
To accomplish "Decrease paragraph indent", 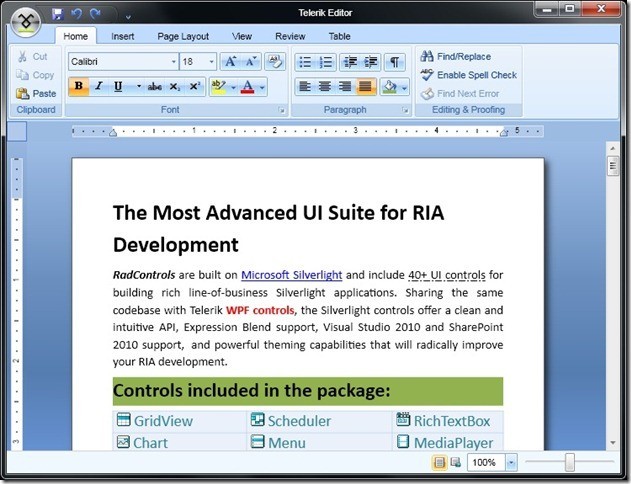I will point(351,62).
